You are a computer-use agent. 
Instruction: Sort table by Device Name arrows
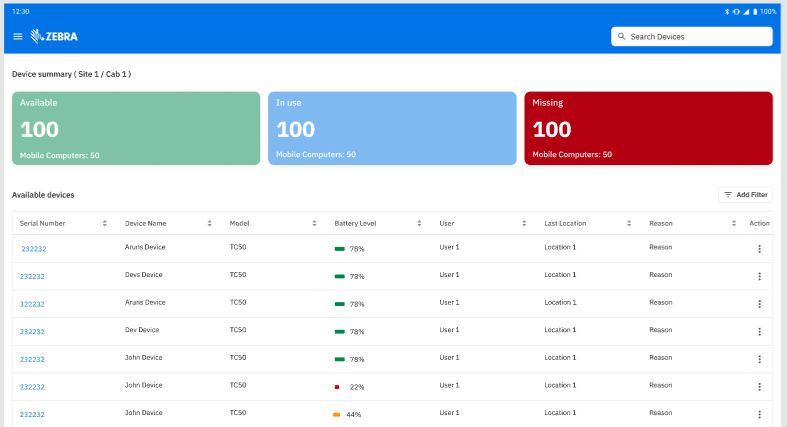[x=209, y=223]
